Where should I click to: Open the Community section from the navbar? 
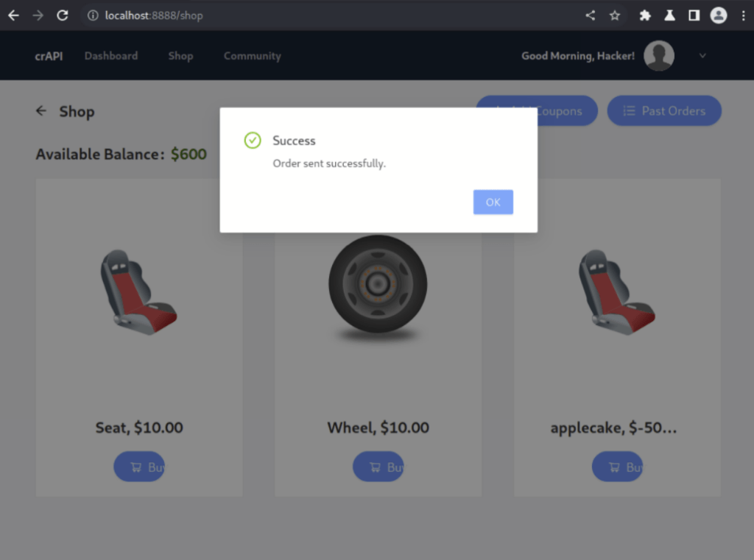point(252,56)
